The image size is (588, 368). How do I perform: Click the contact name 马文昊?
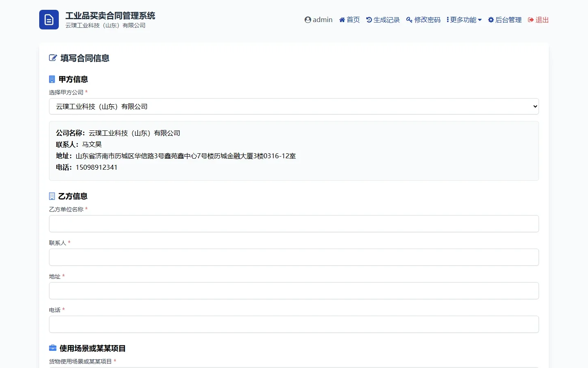tap(92, 144)
